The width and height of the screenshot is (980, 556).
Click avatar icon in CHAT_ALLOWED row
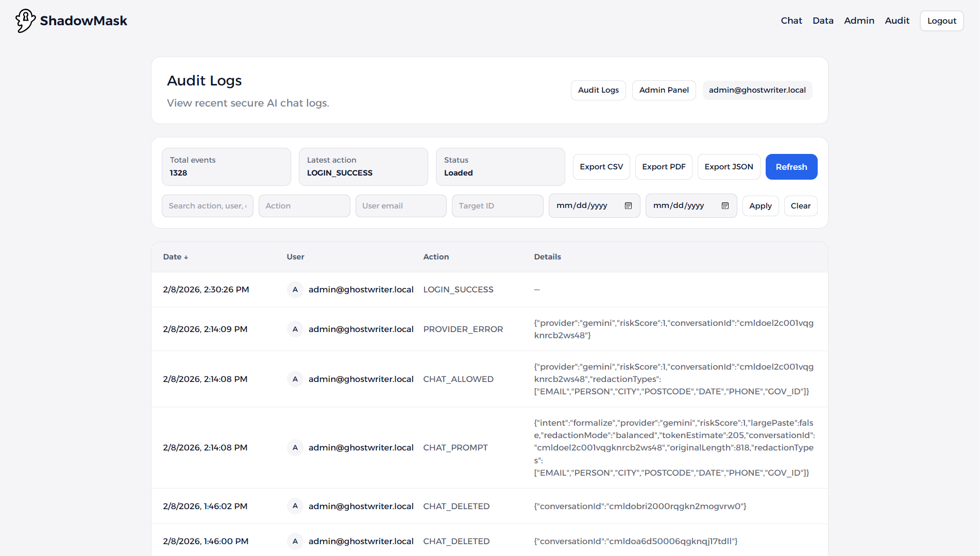point(295,379)
